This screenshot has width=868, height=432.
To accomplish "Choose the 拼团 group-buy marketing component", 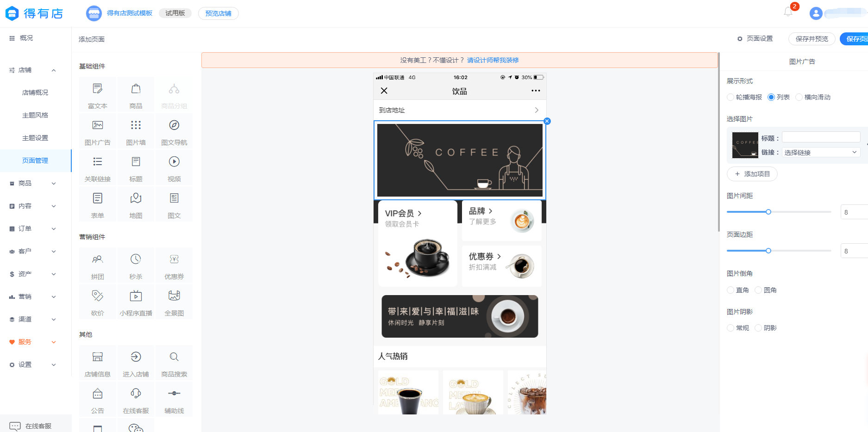I will pyautogui.click(x=97, y=265).
